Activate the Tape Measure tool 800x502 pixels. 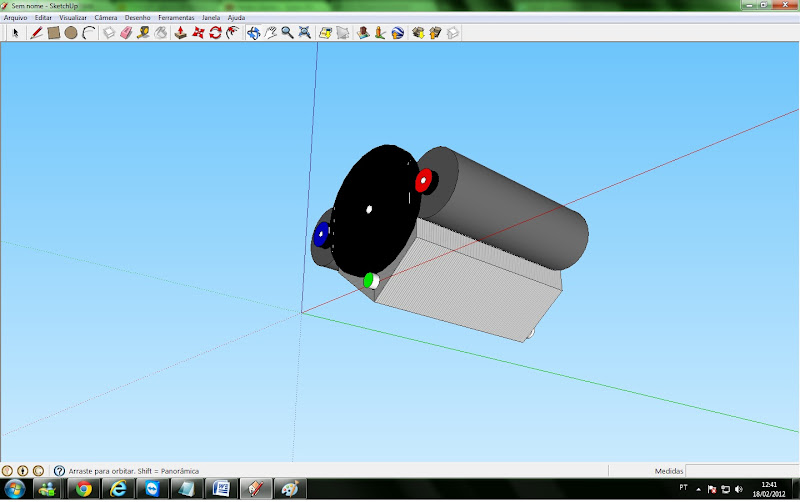(x=143, y=33)
